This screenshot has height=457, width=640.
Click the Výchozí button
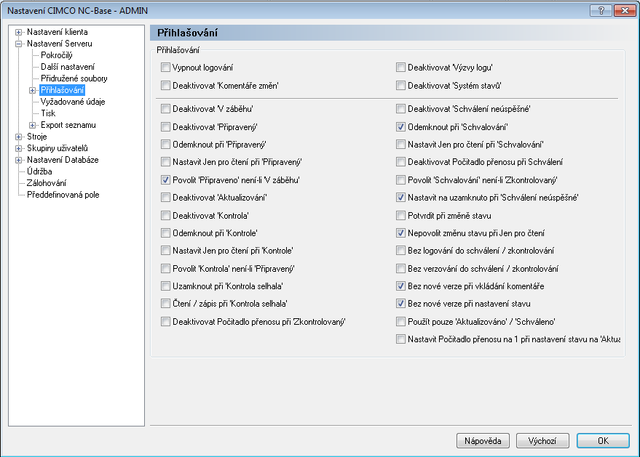click(x=542, y=441)
